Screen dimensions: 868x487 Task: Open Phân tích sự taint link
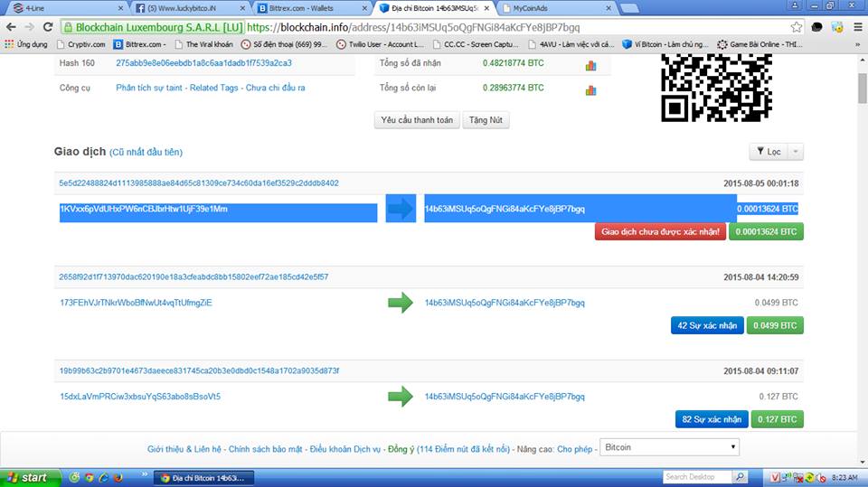pos(149,88)
